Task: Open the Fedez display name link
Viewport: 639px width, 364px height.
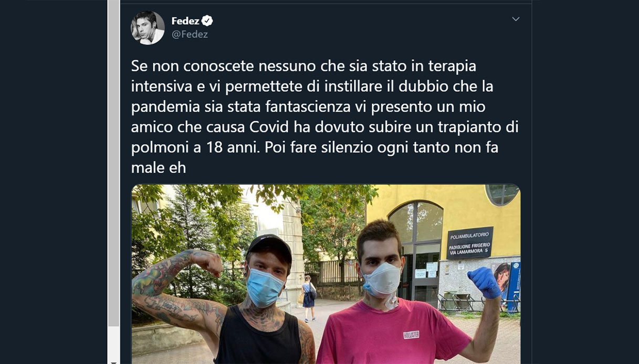Action: pyautogui.click(x=185, y=21)
